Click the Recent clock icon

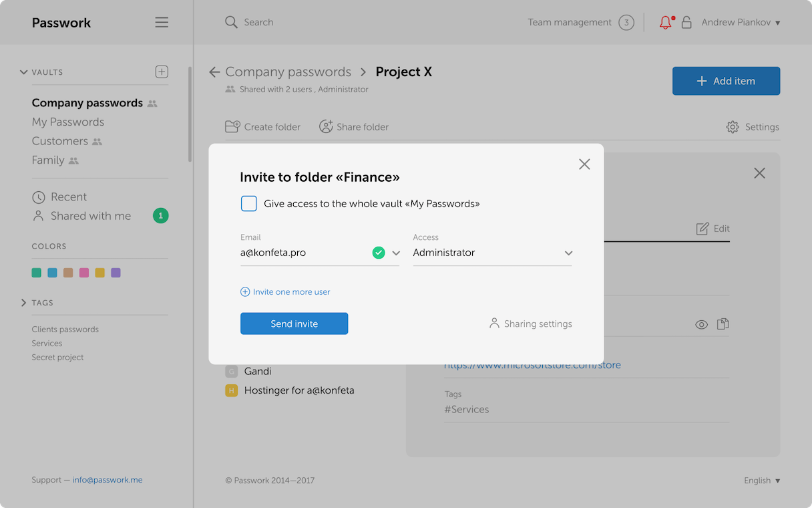[x=39, y=197]
